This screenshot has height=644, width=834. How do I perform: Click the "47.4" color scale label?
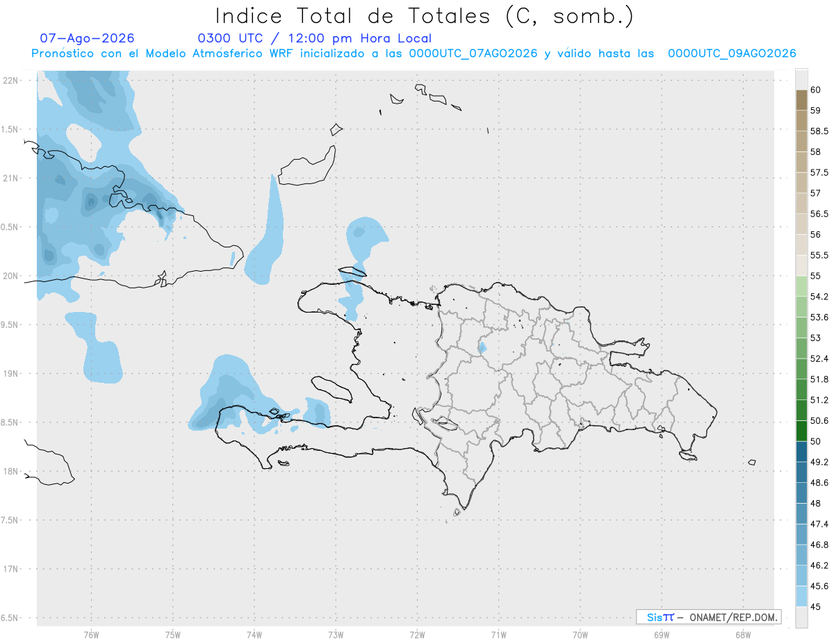click(x=819, y=524)
